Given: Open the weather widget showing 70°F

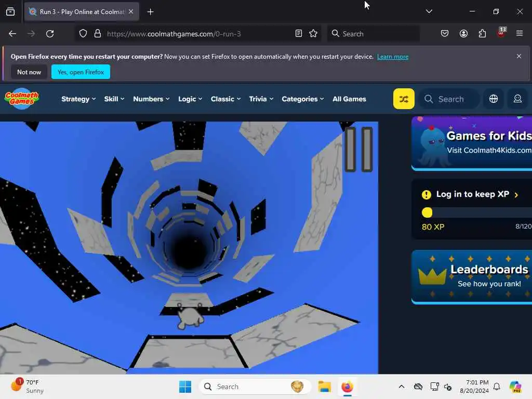Looking at the screenshot, I should 28,387.
